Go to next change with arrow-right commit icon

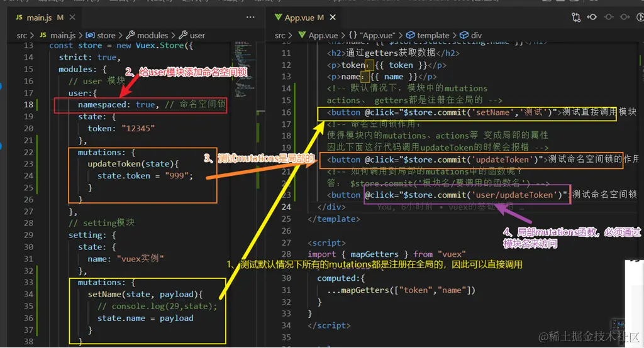pos(625,17)
